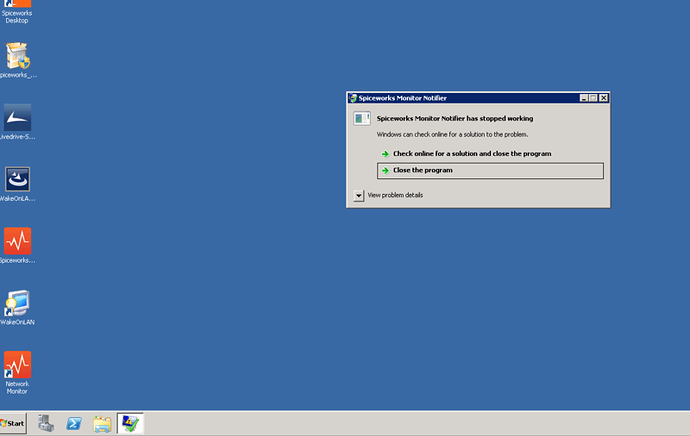
Task: Select the Network Monitor shortcut icon
Action: coord(18,364)
